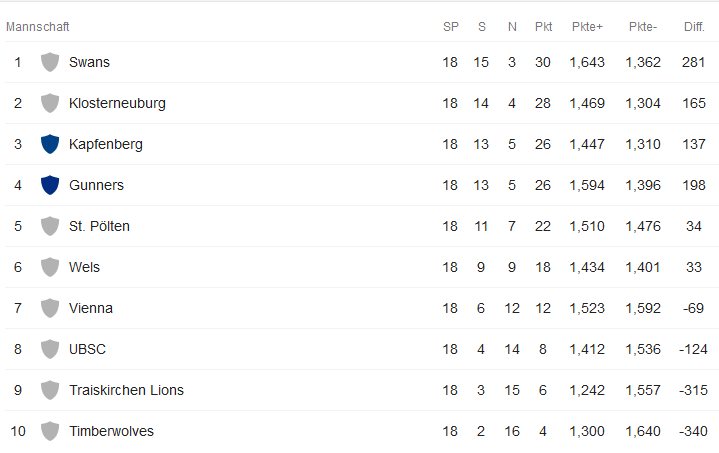Open the Swans team link
Screen dimensions: 719x453
click(89, 62)
